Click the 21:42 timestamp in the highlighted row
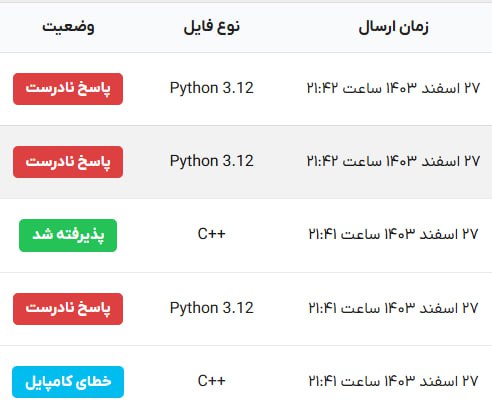 pyautogui.click(x=393, y=162)
